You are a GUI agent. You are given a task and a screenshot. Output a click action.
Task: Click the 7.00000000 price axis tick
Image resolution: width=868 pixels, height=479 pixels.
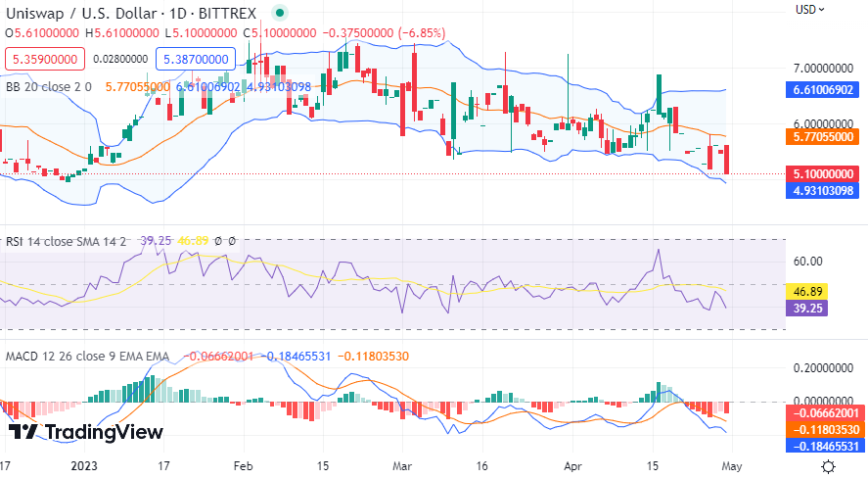pyautogui.click(x=823, y=69)
